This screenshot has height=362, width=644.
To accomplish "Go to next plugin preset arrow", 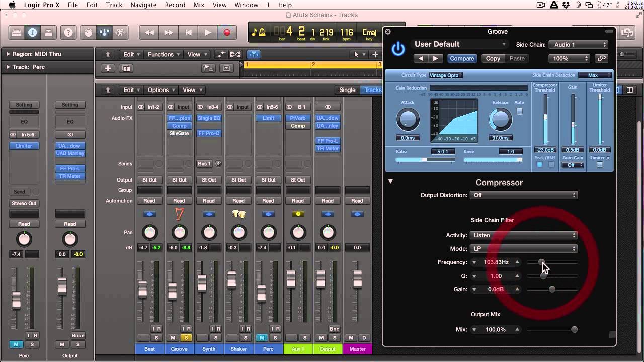I will coord(435,58).
